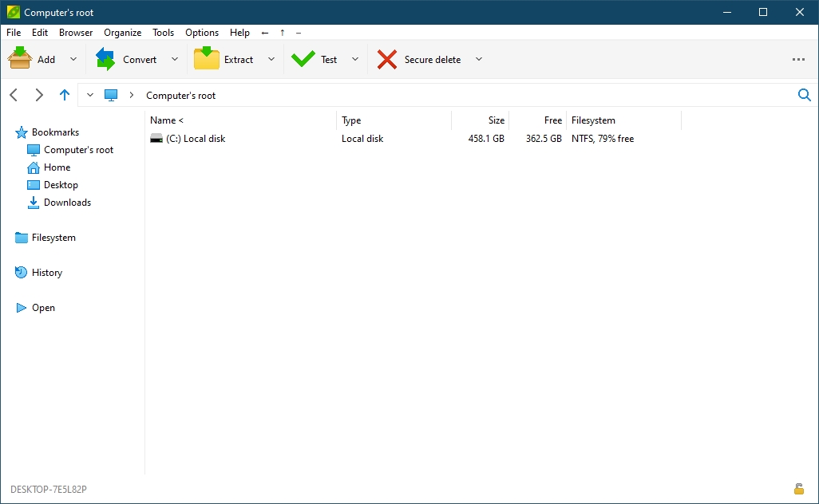Image resolution: width=819 pixels, height=504 pixels.
Task: Click the red Secure delete icon
Action: click(386, 57)
